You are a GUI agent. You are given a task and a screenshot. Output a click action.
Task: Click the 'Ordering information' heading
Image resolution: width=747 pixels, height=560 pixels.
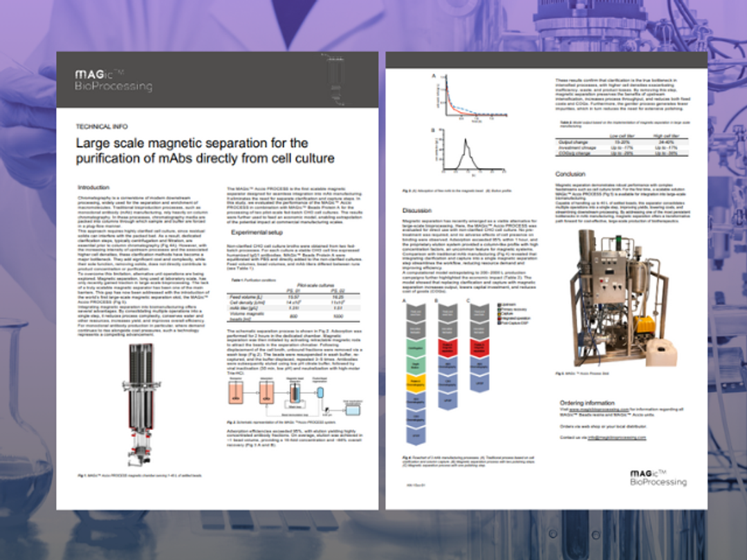[587, 402]
